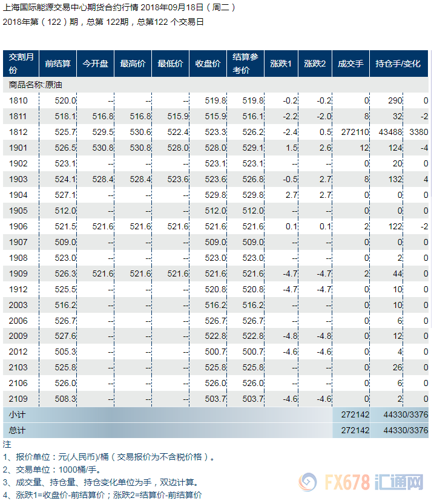The image size is (434, 504).
Task: Click the 最低价 column header
Action: 170,64
